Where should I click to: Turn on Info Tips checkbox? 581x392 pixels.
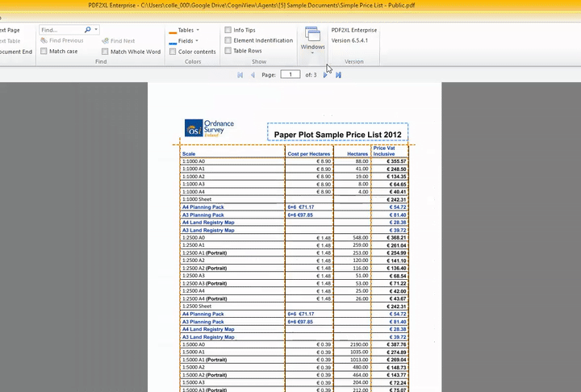tap(228, 30)
